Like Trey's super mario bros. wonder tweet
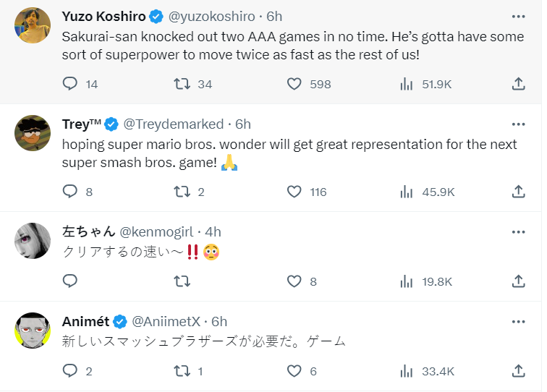The image size is (547, 392). [294, 192]
